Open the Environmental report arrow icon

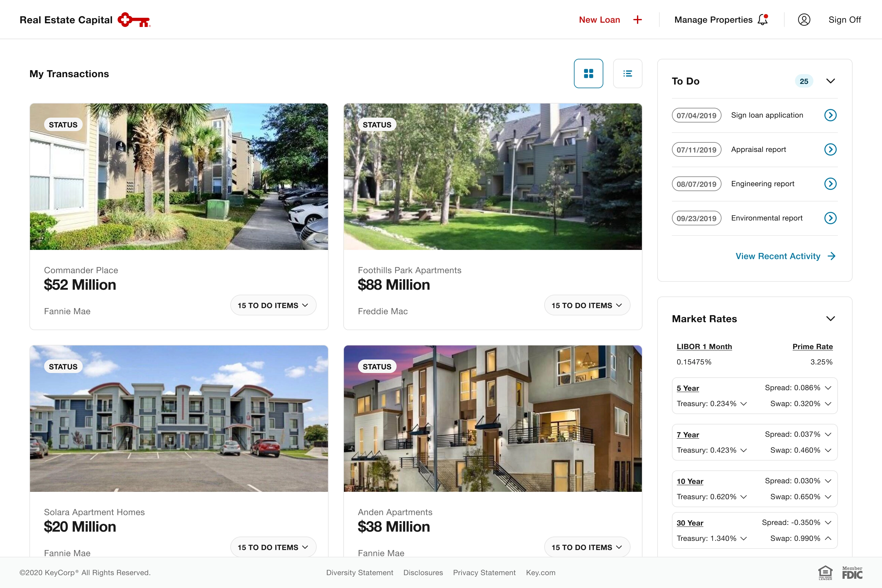coord(830,218)
